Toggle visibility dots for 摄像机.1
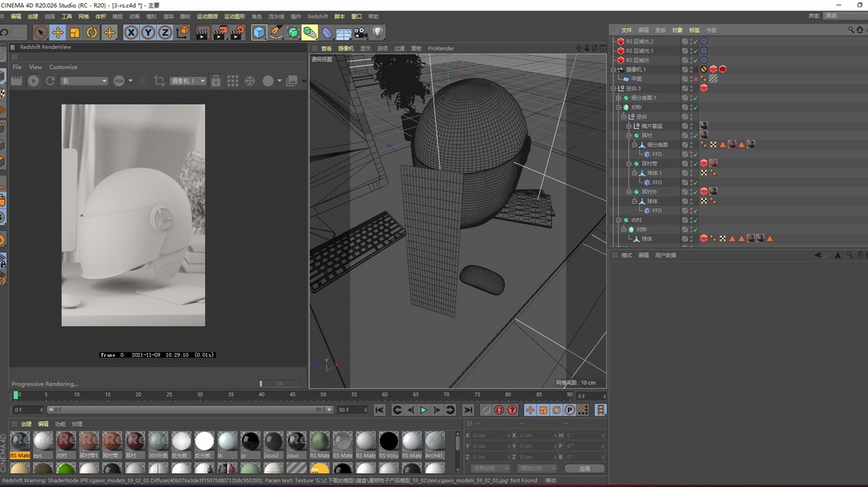This screenshot has height=487, width=868. (691, 70)
